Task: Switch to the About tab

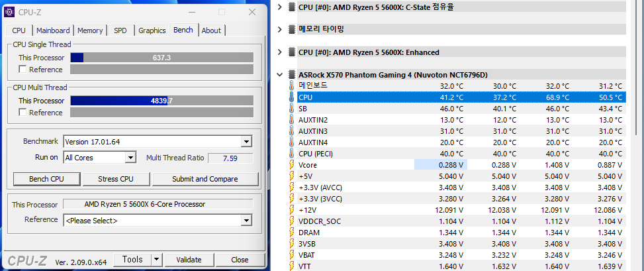Action: (212, 30)
